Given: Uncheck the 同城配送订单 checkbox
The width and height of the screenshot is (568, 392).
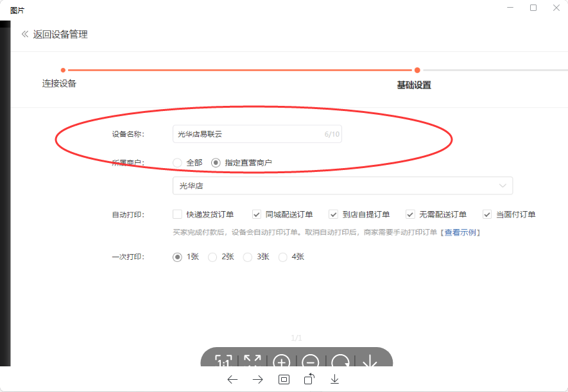Looking at the screenshot, I should (257, 214).
